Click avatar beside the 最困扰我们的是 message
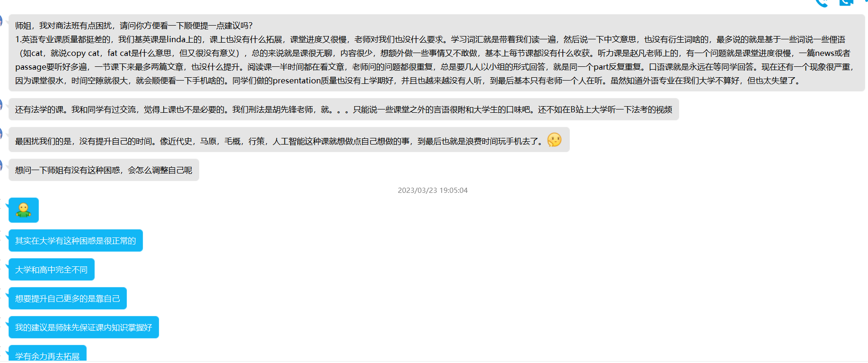 (x=1, y=135)
